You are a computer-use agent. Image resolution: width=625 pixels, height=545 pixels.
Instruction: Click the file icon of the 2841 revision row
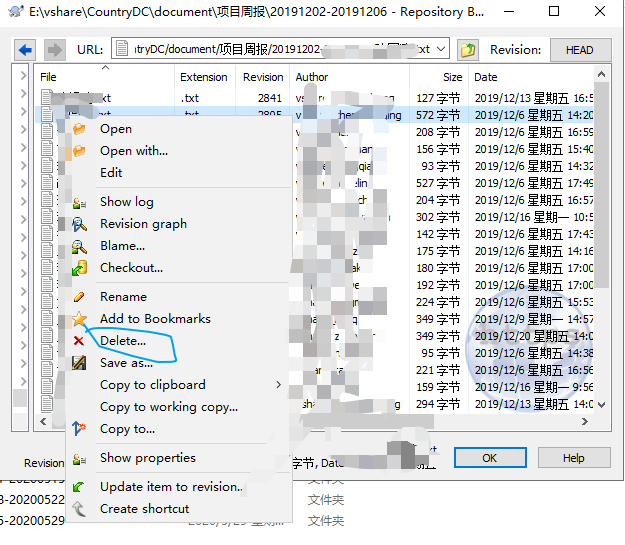(x=46, y=98)
